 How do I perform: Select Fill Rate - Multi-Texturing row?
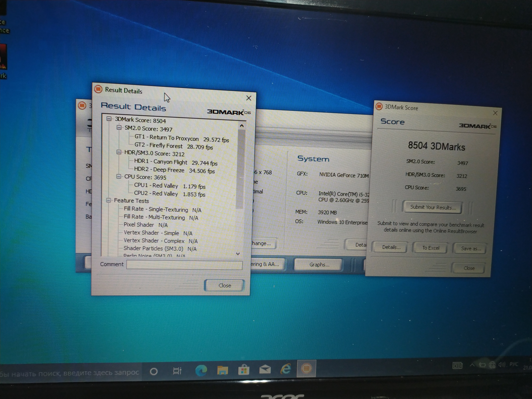click(161, 217)
